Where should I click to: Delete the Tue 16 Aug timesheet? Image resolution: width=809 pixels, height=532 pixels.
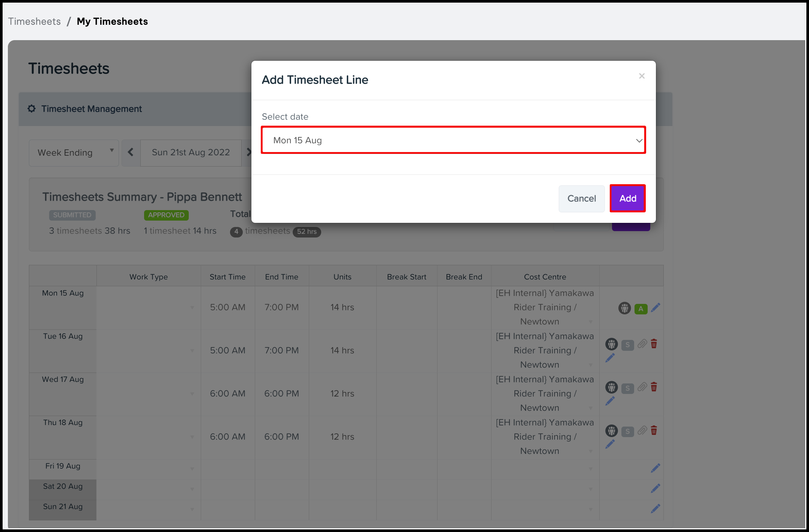click(654, 344)
